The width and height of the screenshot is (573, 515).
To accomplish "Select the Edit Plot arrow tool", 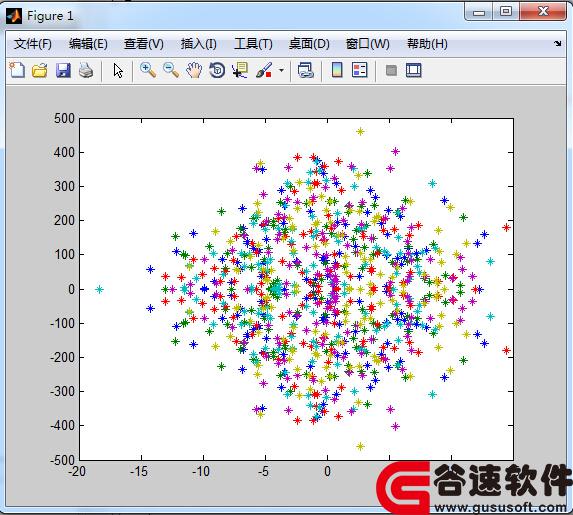I will 118,70.
